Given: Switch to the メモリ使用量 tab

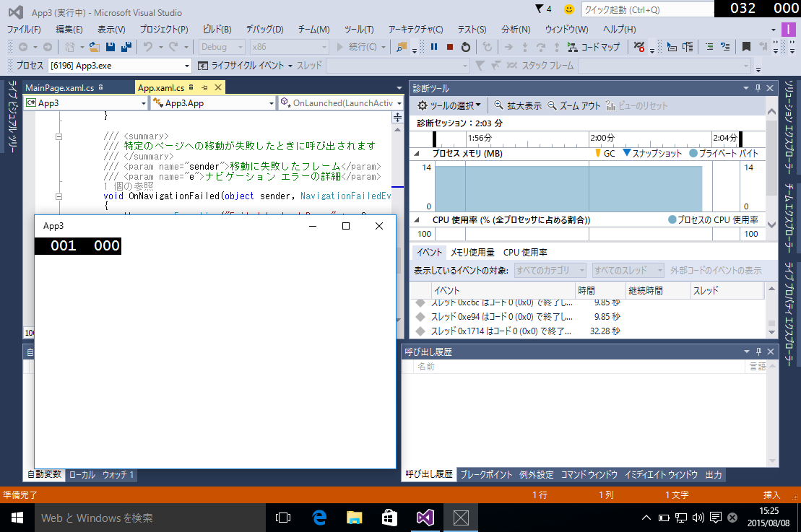Looking at the screenshot, I should coord(472,253).
